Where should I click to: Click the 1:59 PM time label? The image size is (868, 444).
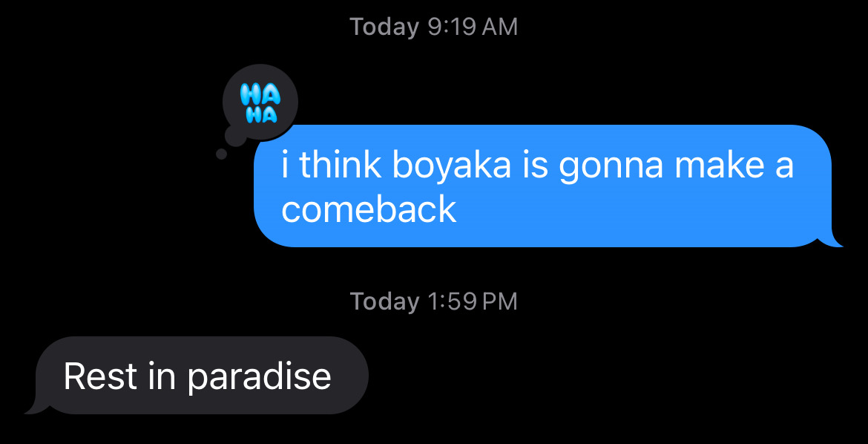pyautogui.click(x=473, y=301)
